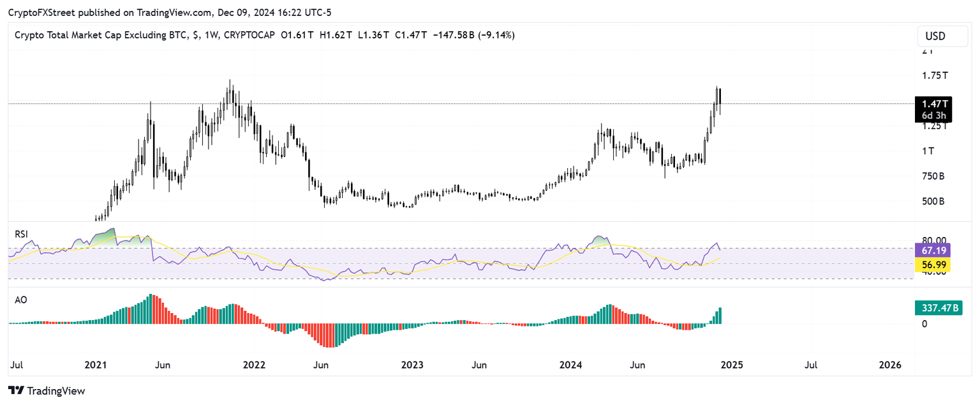Click the 2023 time axis label
Viewport: 980px width, 405px height.
412,365
